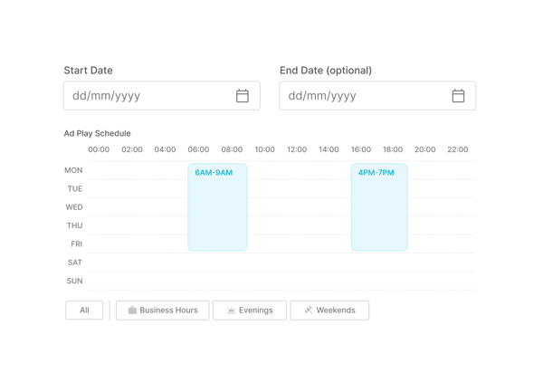
Task: Click the SUN row label
Action: click(74, 281)
